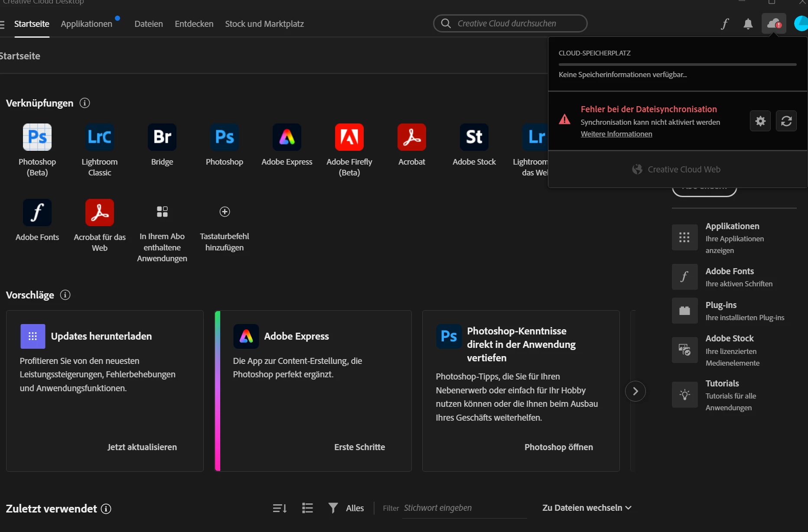This screenshot has height=532, width=808.
Task: Open Adobe Fonts in the right sidebar
Action: (733, 277)
